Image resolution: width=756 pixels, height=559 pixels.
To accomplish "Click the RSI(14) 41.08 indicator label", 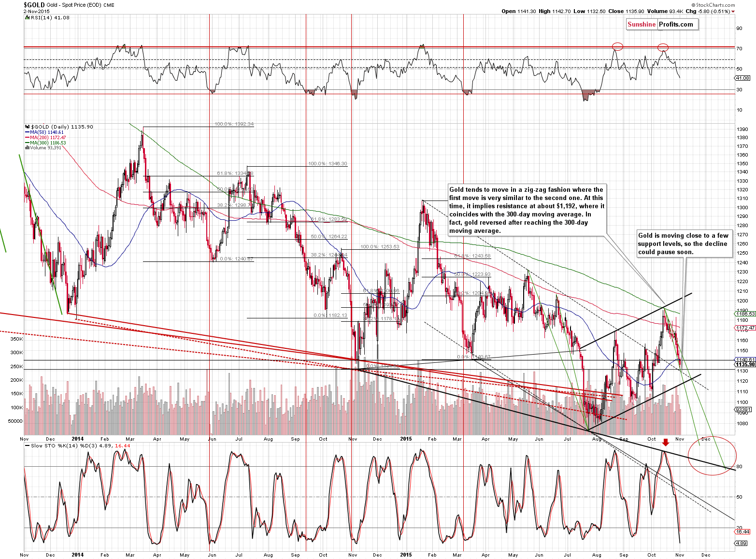I will tap(47, 17).
